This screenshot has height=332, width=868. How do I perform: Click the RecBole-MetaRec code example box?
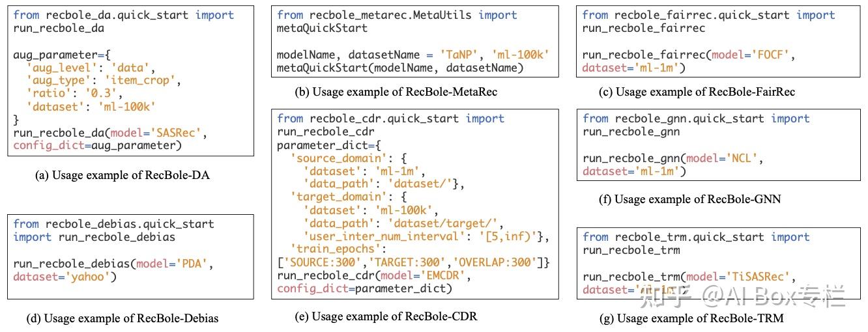pos(414,42)
